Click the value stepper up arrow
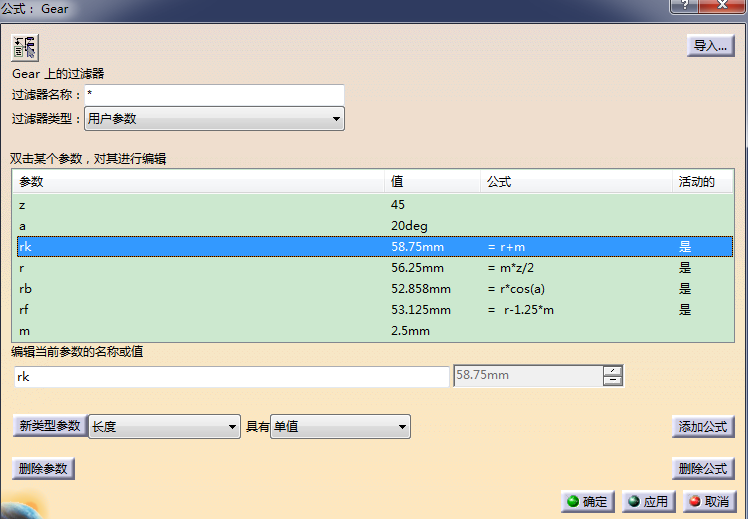The image size is (748, 519). [613, 370]
